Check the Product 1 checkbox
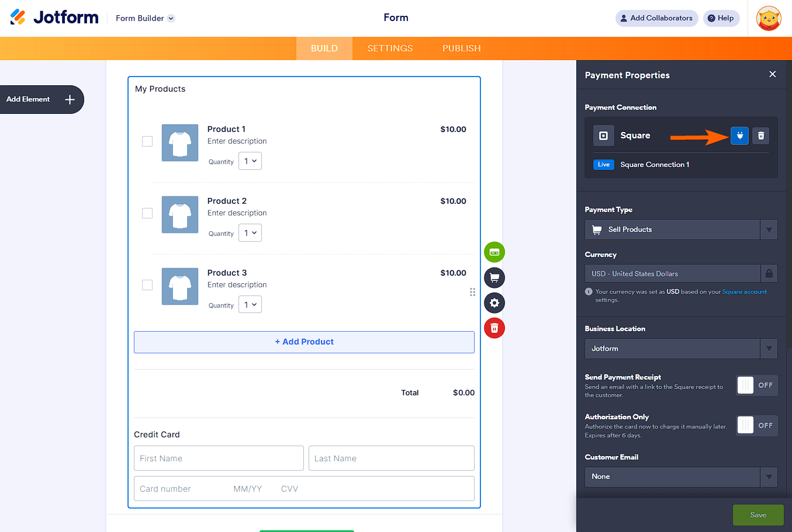Viewport: 792px width, 532px height. 147,141
